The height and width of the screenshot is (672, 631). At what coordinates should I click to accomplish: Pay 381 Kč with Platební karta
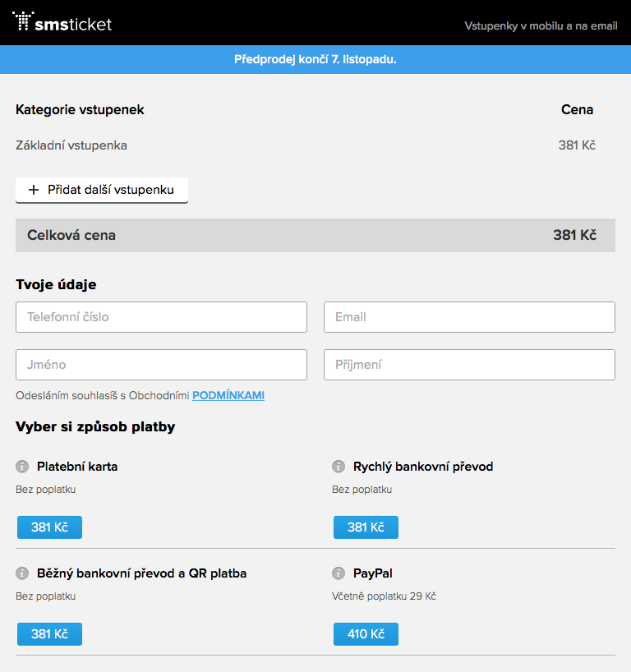(x=49, y=527)
